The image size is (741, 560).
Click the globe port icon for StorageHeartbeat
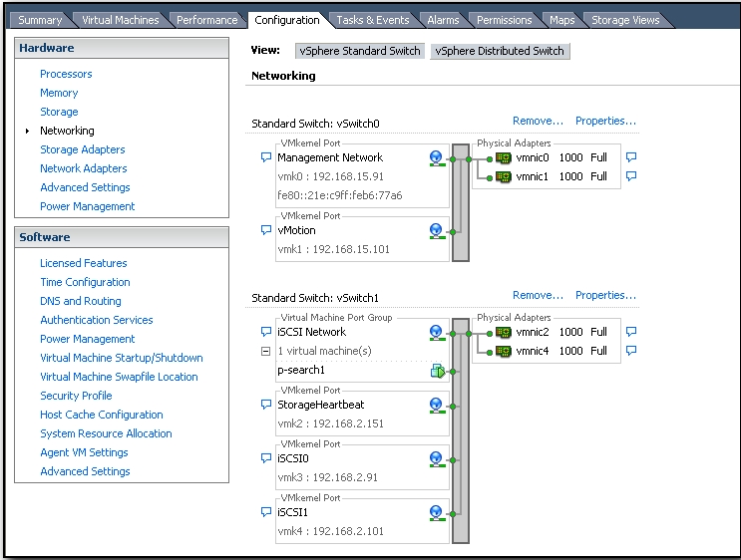tap(437, 406)
